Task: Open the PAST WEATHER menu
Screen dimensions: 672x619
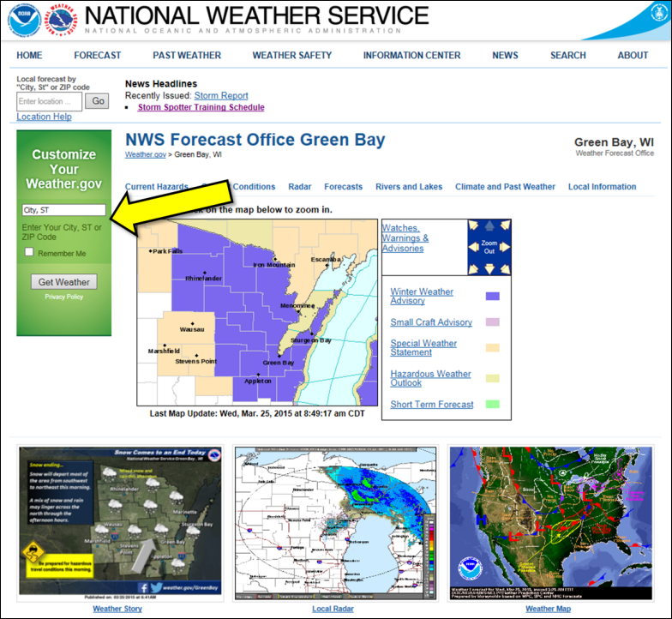Action: [187, 55]
